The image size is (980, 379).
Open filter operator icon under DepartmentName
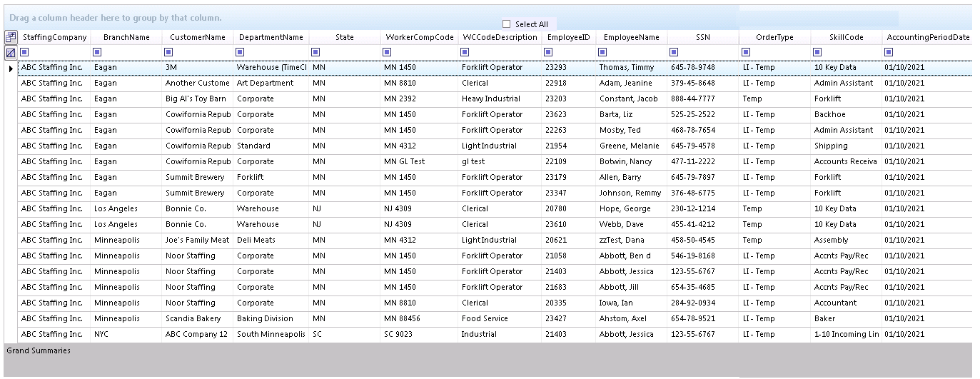click(x=241, y=52)
